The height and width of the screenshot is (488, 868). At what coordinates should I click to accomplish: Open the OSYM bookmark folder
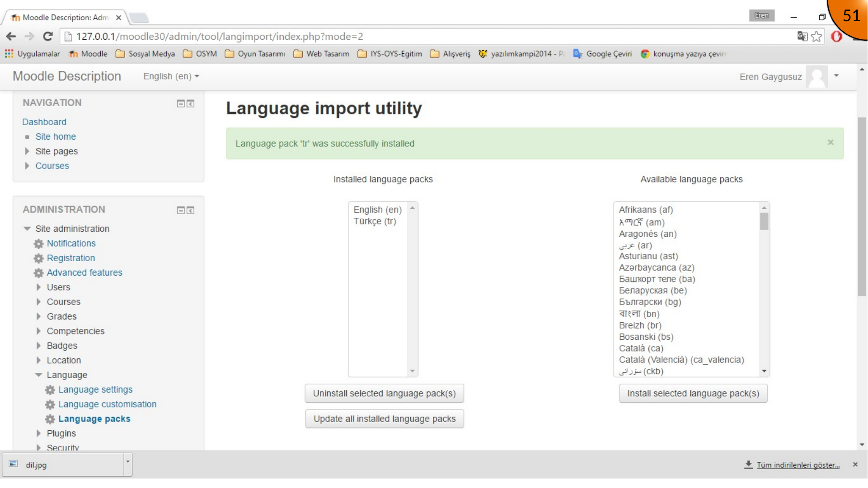[x=200, y=54]
